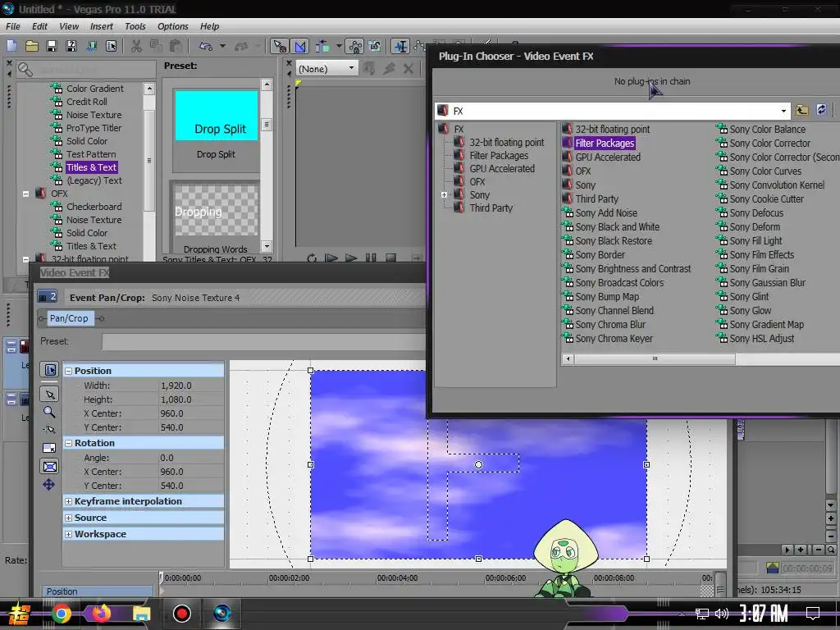Click the Open folder toolbar icon
The height and width of the screenshot is (630, 840).
coord(32,46)
